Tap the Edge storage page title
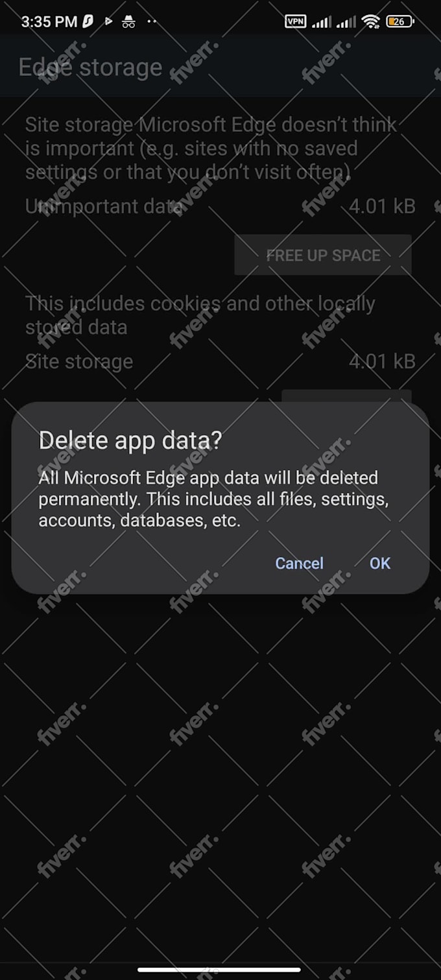Screen dimensions: 441x980 (x=90, y=67)
